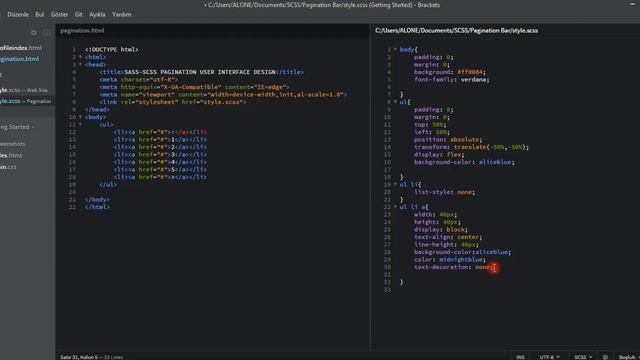Open the working files settings gear
The height and width of the screenshot is (360, 640).
(x=33, y=33)
